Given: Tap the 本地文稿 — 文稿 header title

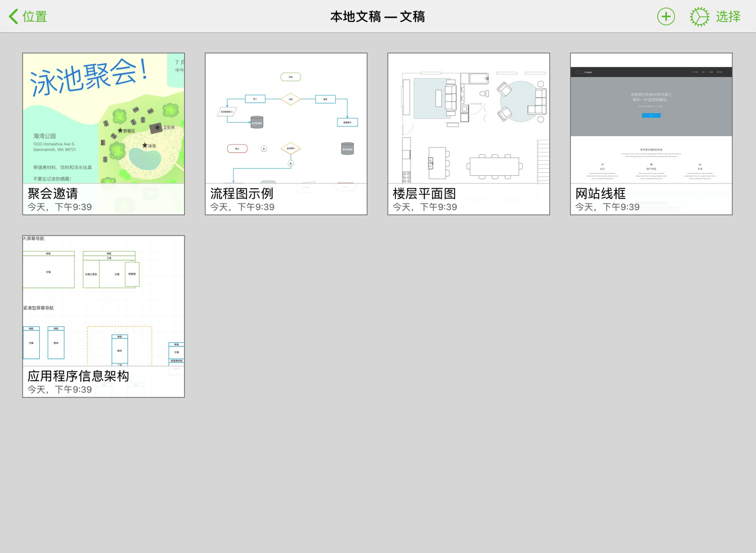Looking at the screenshot, I should pyautogui.click(x=378, y=16).
